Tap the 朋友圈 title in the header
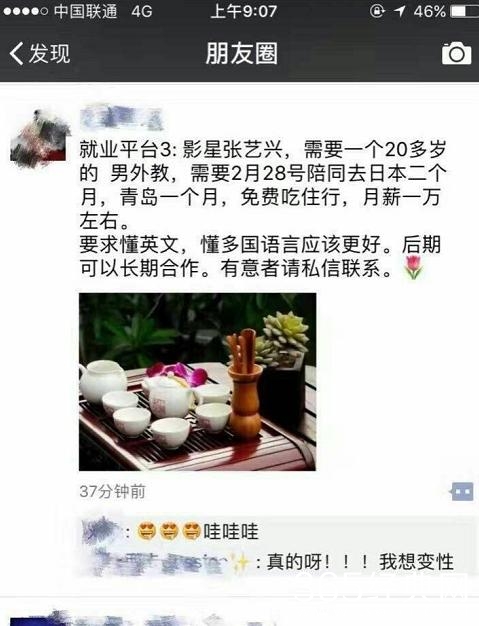The image size is (479, 626). [x=241, y=53]
